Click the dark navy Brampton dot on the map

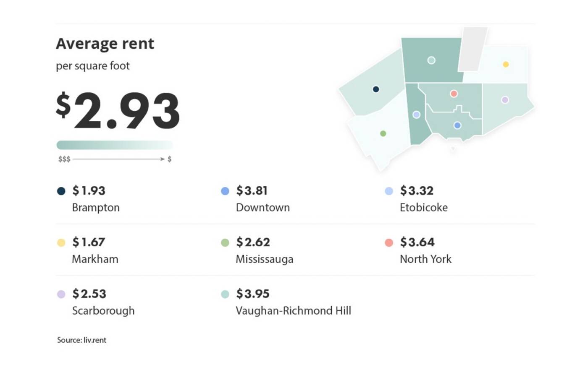pyautogui.click(x=376, y=89)
